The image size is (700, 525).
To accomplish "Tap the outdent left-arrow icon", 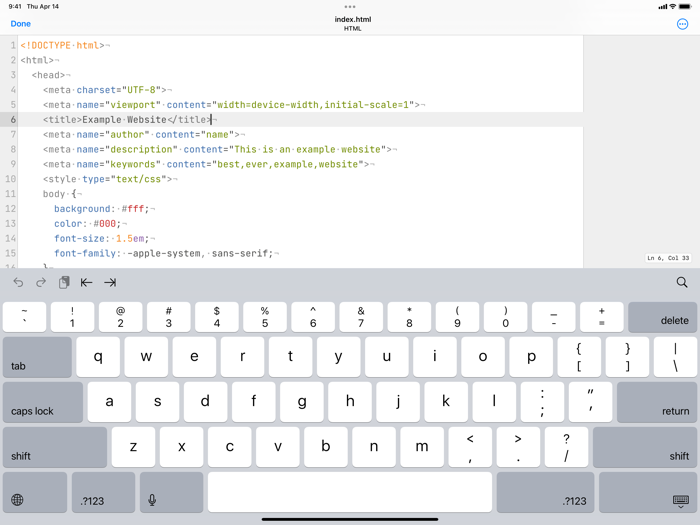I will coord(87,283).
